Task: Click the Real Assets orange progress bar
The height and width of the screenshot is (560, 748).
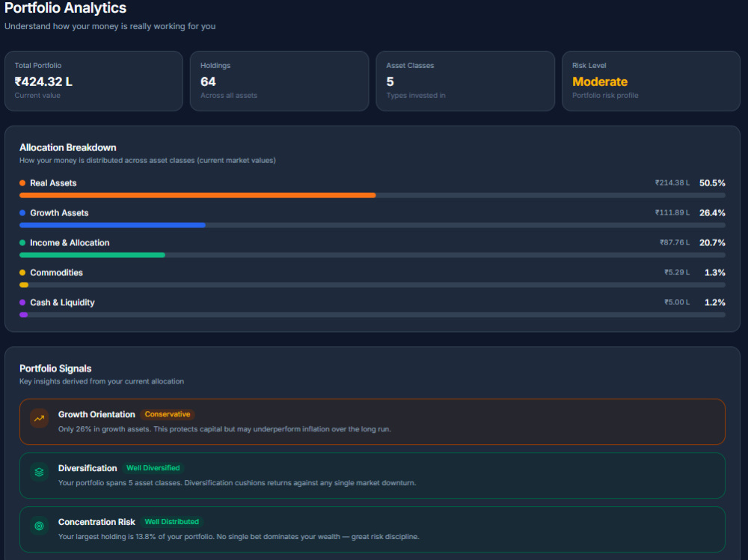Action: pyautogui.click(x=197, y=195)
